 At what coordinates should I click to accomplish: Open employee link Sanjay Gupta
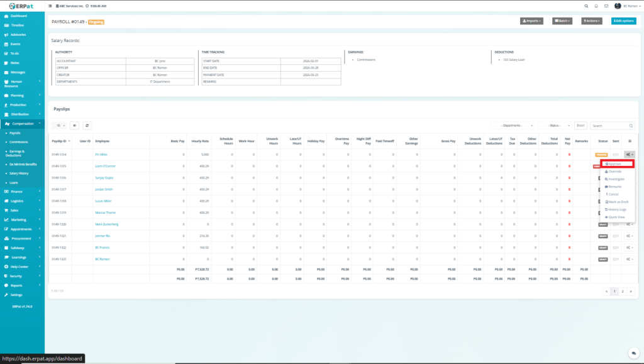coord(103,178)
